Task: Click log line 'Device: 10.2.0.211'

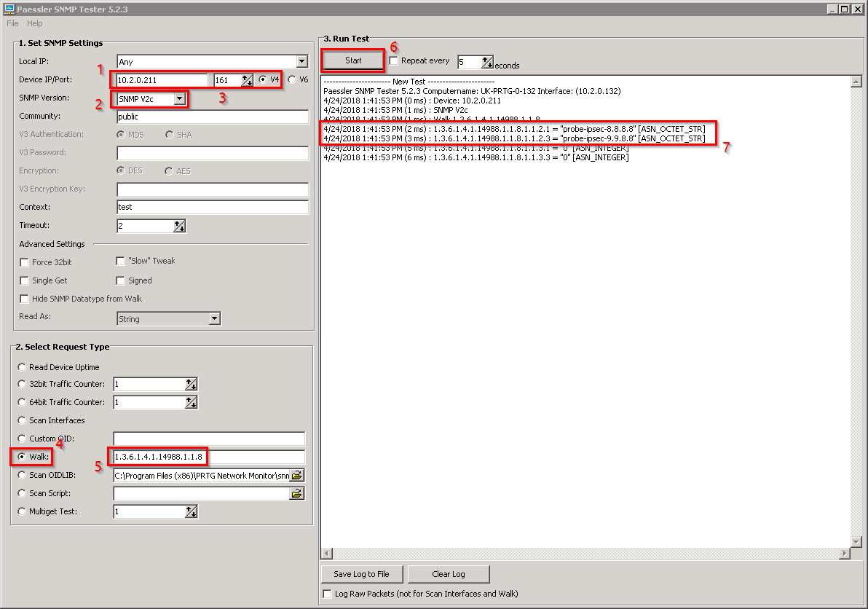Action: coord(412,101)
